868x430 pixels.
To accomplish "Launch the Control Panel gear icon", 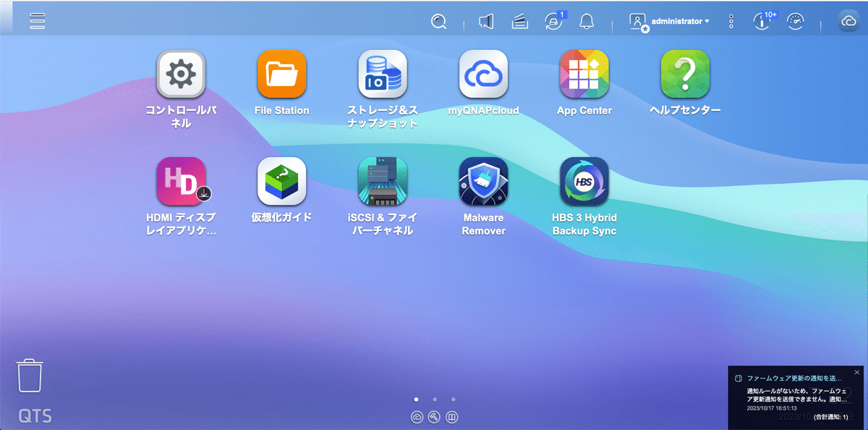I will 181,75.
